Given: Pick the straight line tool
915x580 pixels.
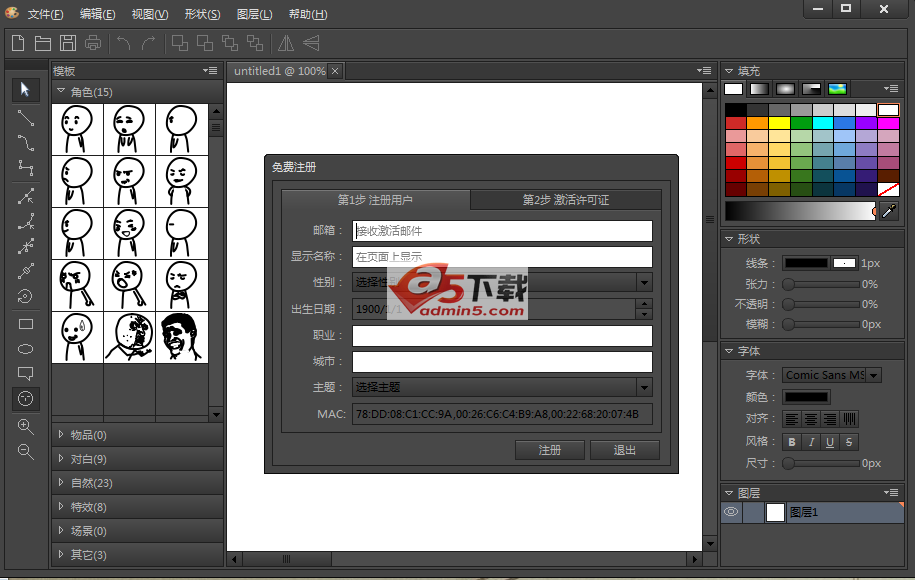Looking at the screenshot, I should tap(26, 118).
